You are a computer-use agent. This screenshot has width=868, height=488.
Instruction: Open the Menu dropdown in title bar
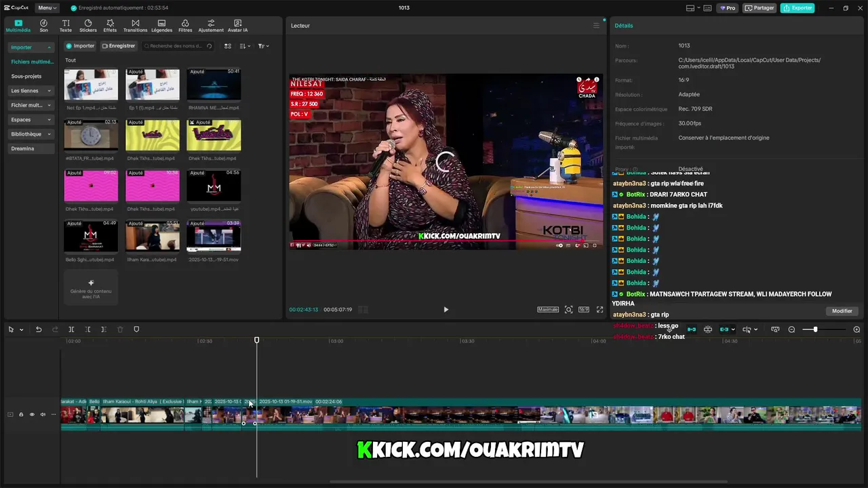click(x=47, y=8)
